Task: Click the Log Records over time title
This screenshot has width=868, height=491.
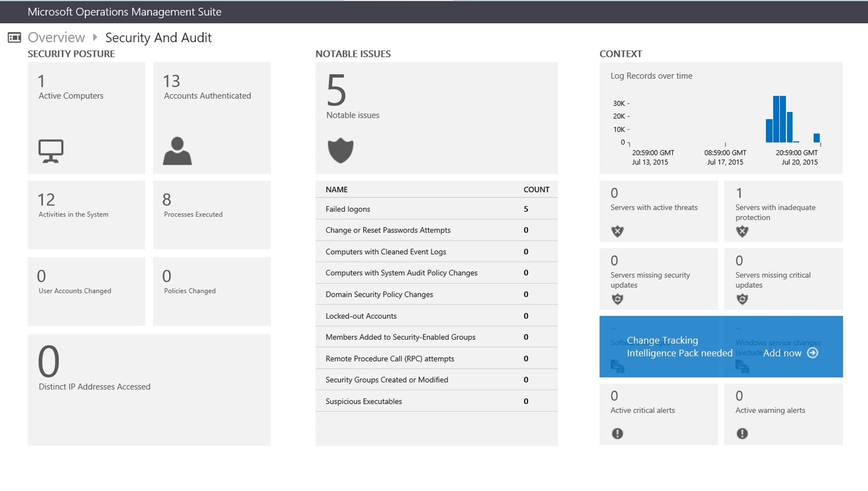Action: (x=651, y=76)
